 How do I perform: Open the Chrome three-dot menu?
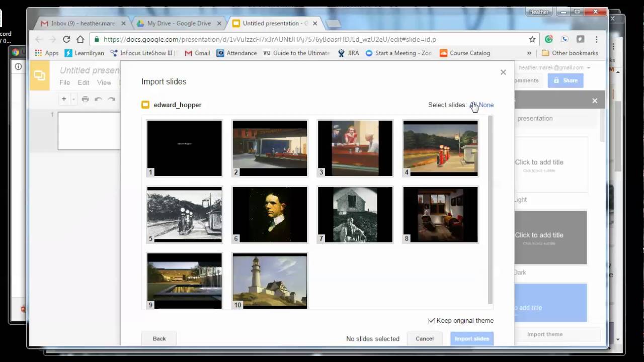[597, 39]
